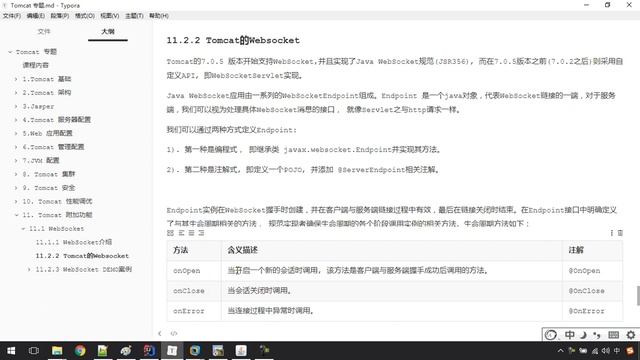This screenshot has height=360, width=640.
Task: Open the soft keyboard icon in the IME bar
Action: pos(613,335)
